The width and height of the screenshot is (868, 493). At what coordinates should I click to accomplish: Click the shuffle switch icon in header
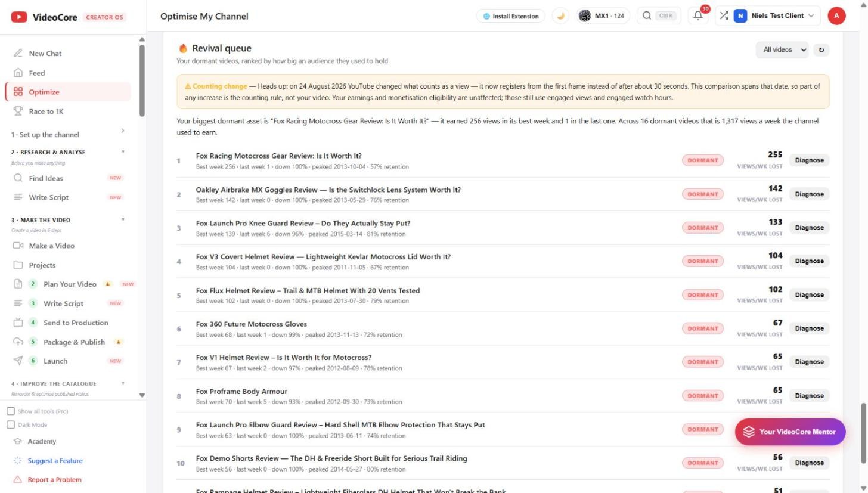click(x=724, y=16)
